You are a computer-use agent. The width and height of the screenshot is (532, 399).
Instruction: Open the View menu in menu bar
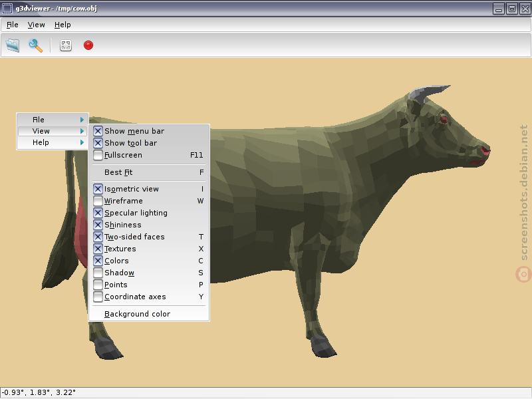(x=36, y=25)
